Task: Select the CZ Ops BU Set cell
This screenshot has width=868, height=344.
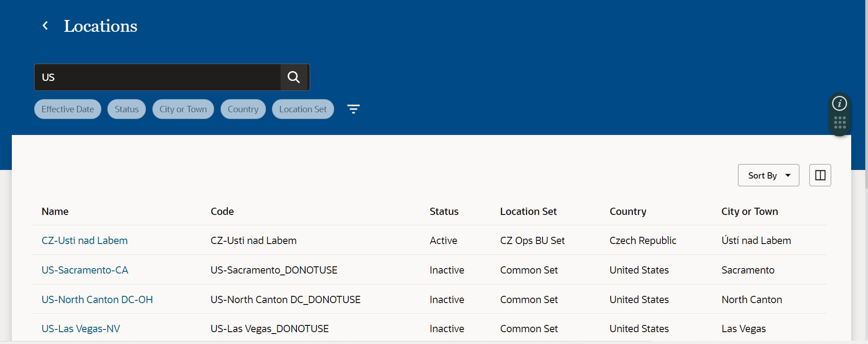Action: coord(532,240)
